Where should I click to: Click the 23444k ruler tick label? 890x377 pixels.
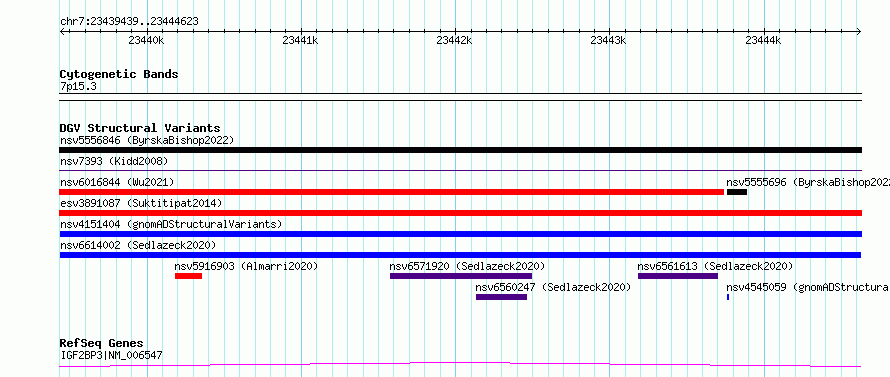(763, 40)
